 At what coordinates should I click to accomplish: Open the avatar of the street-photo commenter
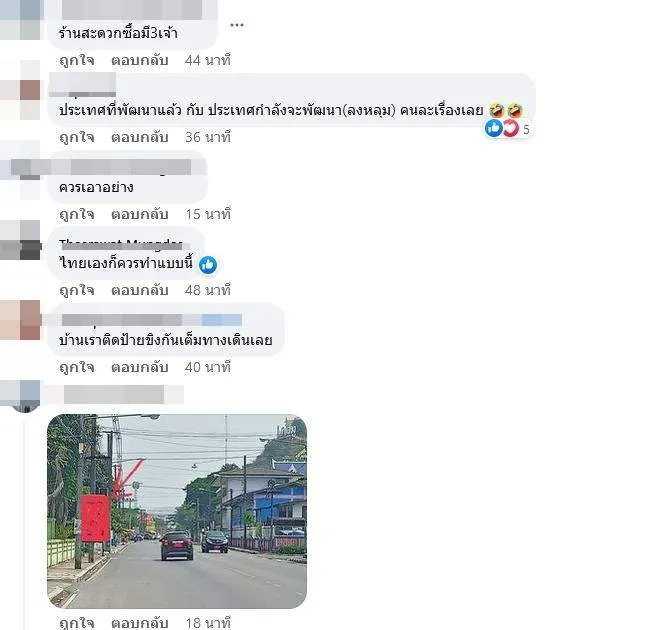tap(20, 396)
